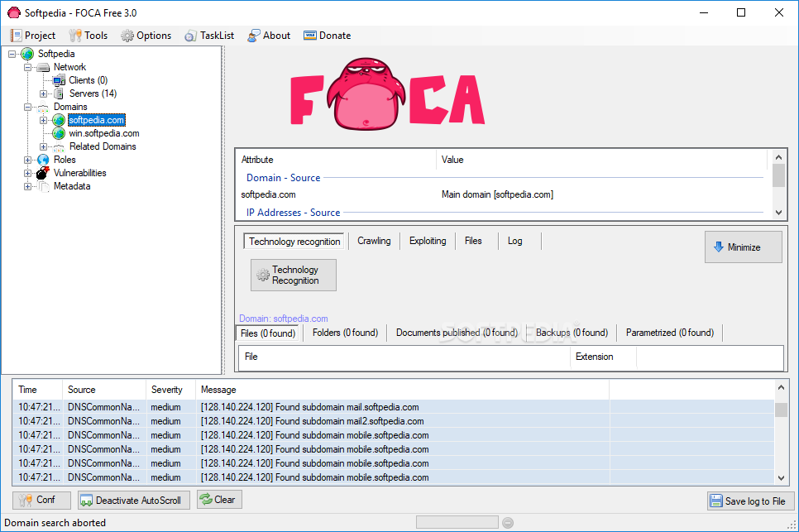This screenshot has width=799, height=532.
Task: Click the FOCA app icon in title bar
Action: coord(14,12)
